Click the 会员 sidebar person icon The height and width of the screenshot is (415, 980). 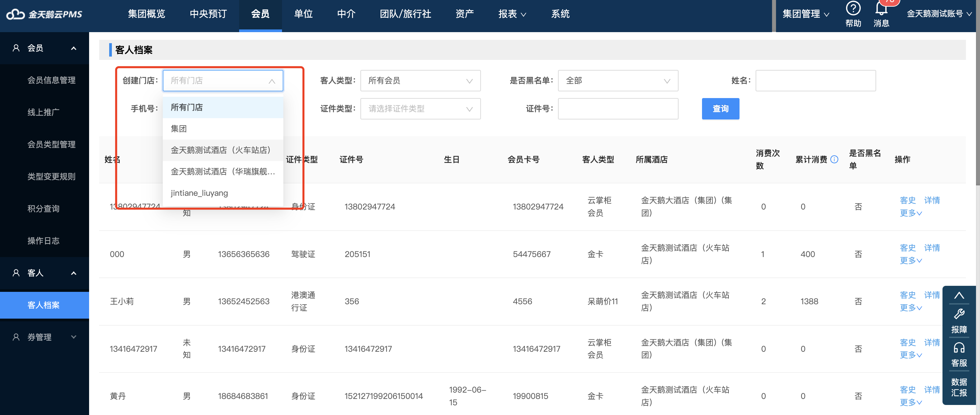(x=16, y=48)
